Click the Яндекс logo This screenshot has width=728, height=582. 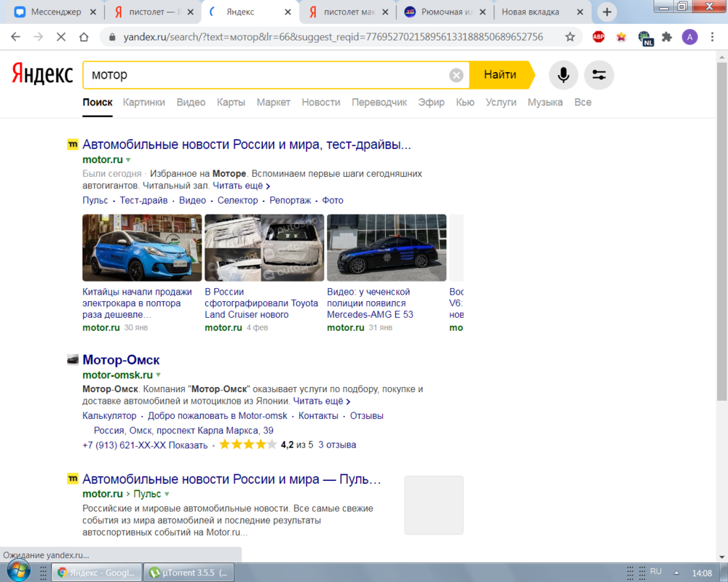(42, 74)
